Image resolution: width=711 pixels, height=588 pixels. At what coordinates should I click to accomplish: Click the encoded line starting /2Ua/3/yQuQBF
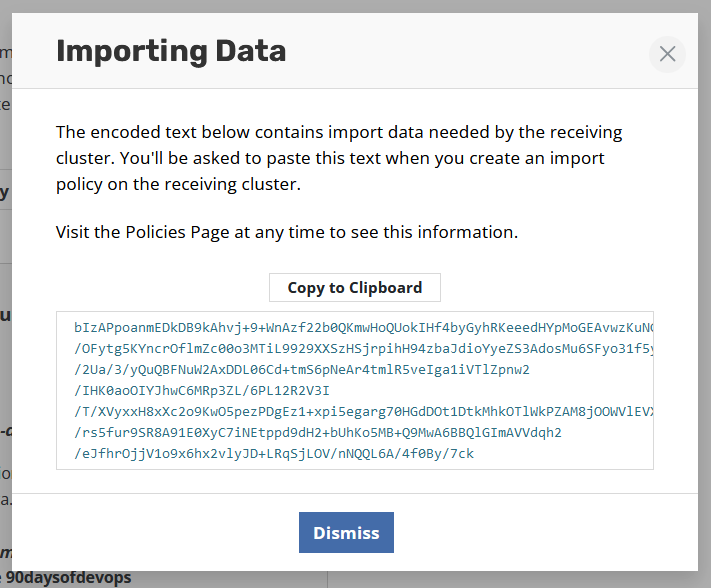tap(301, 369)
